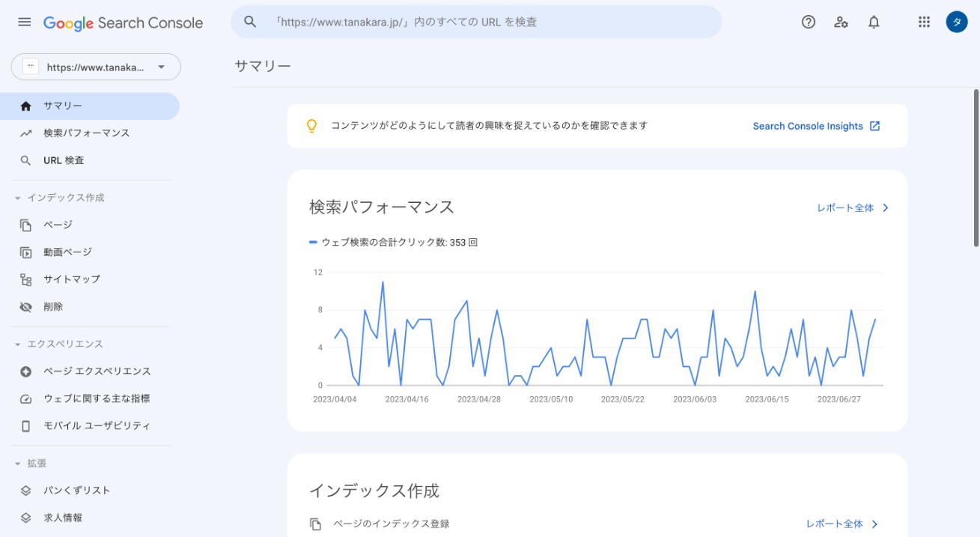The image size is (980, 537).
Task: Open 検索パフォーマンス in sidebar
Action: tap(90, 133)
